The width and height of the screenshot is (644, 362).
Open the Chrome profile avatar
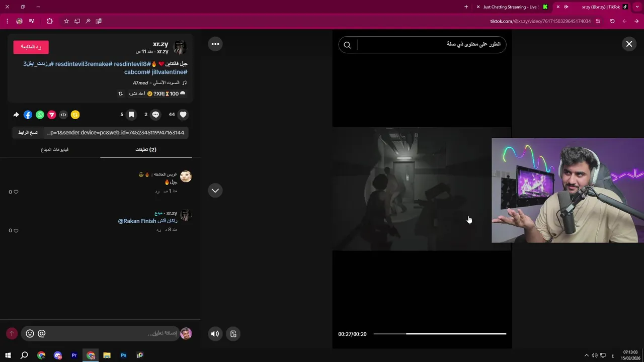20,21
